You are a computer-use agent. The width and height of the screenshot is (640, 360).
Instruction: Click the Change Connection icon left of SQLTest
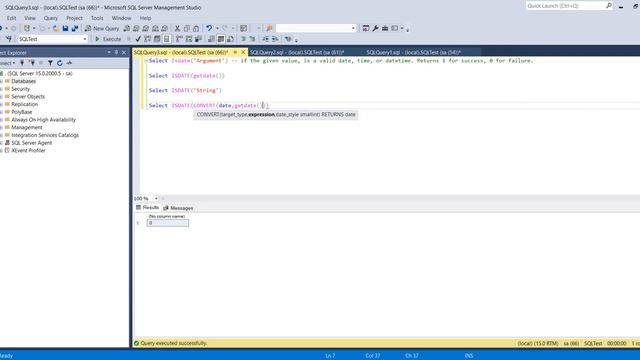click(9, 39)
